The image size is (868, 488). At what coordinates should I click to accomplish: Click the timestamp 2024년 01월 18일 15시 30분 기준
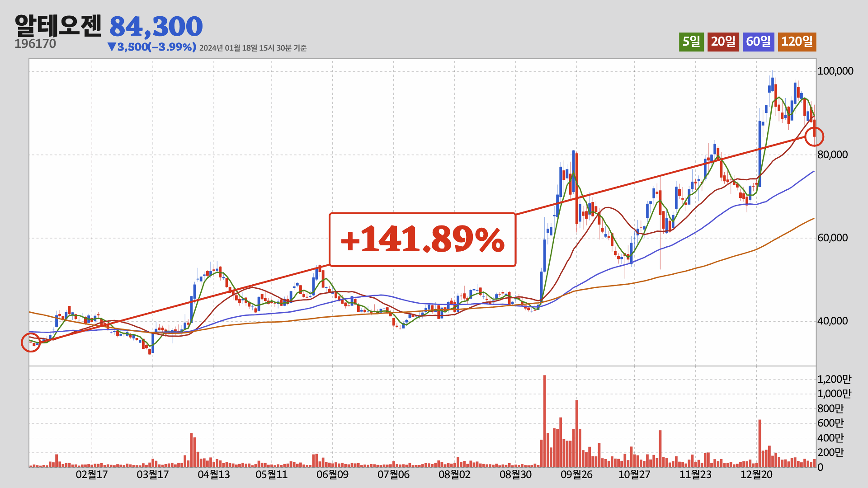click(x=253, y=48)
